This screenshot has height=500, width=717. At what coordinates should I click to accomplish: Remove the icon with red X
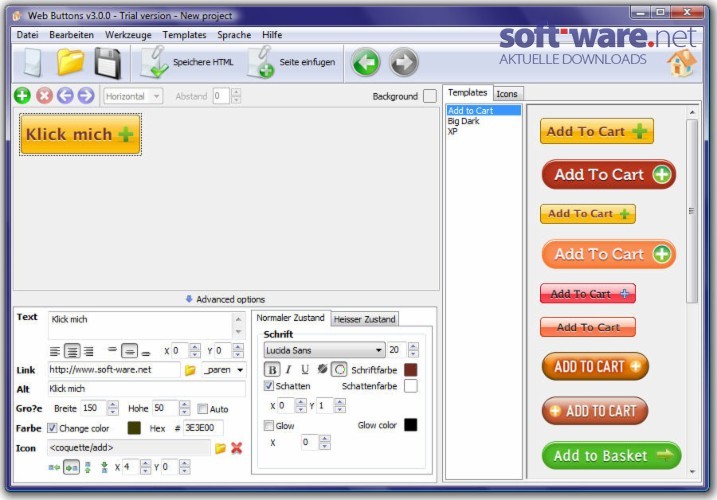[x=236, y=448]
